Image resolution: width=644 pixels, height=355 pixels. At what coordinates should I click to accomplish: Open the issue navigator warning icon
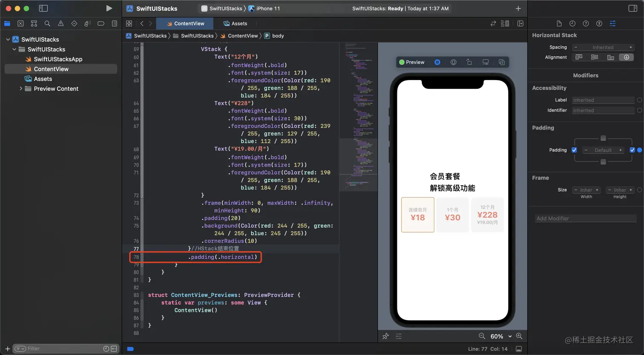pyautogui.click(x=60, y=23)
